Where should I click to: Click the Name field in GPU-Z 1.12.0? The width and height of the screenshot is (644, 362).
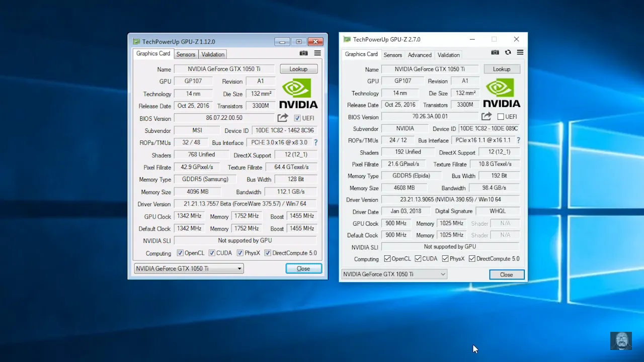pos(224,69)
